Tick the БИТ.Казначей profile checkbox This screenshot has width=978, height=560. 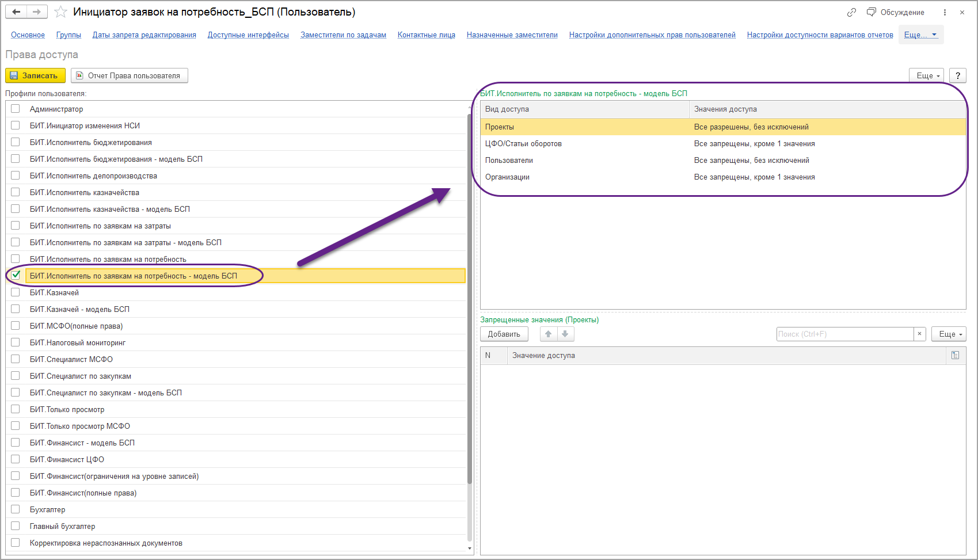[16, 292]
